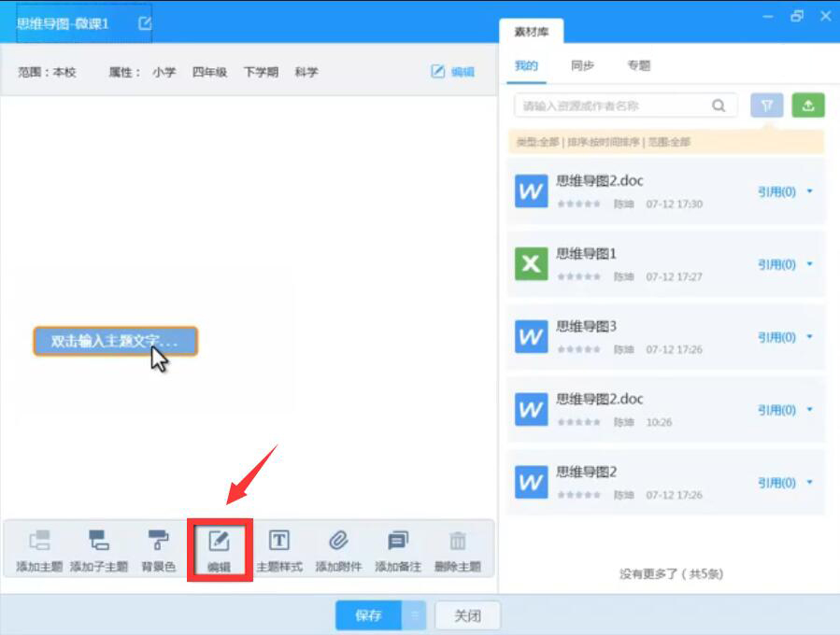Open the filter funnel button
The width and height of the screenshot is (840, 635).
pyautogui.click(x=766, y=106)
